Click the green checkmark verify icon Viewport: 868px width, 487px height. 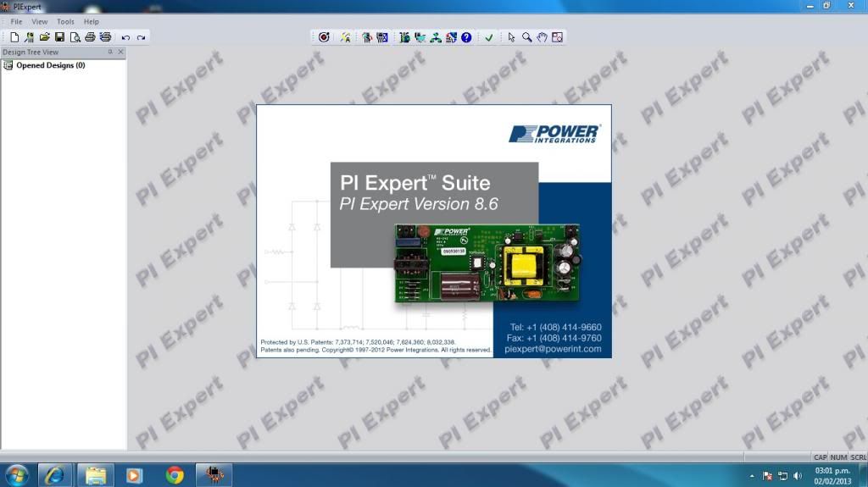(x=489, y=37)
